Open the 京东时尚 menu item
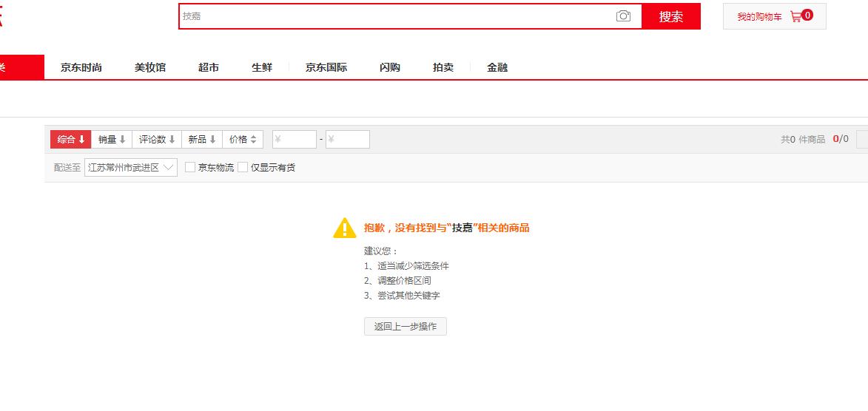The height and width of the screenshot is (411, 868). tap(81, 67)
